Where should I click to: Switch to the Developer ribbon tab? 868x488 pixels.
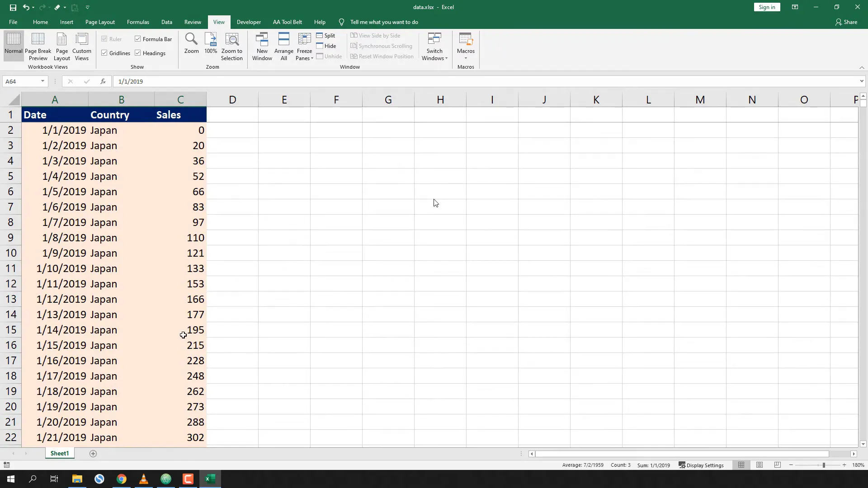[x=249, y=22]
